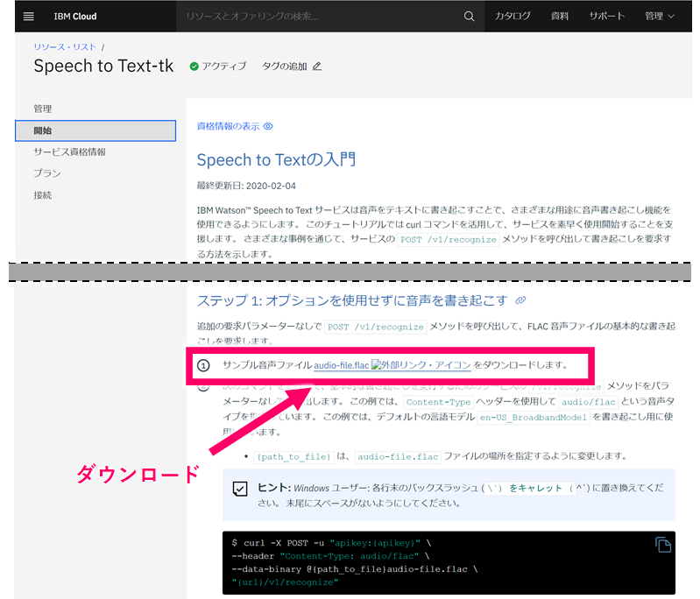Open the hamburger navigation menu

click(x=29, y=17)
